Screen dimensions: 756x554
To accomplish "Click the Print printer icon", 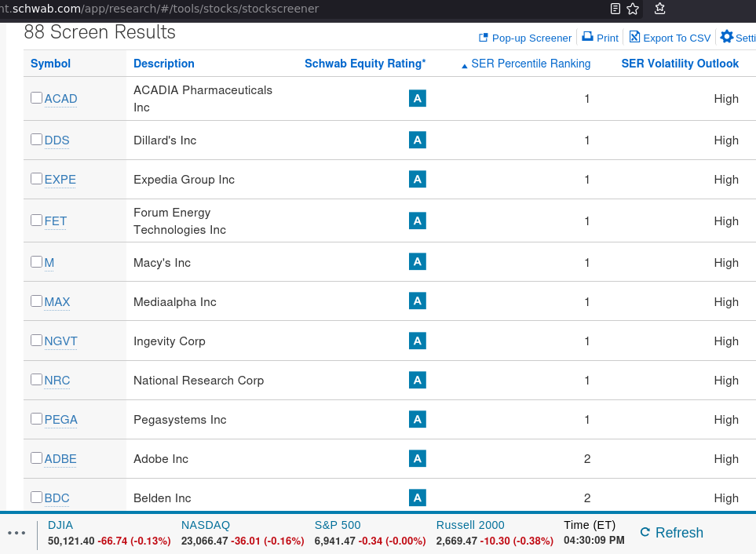I will pos(587,37).
